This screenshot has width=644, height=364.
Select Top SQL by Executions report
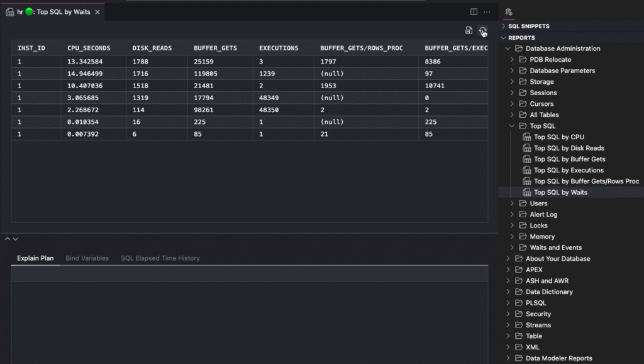click(569, 170)
